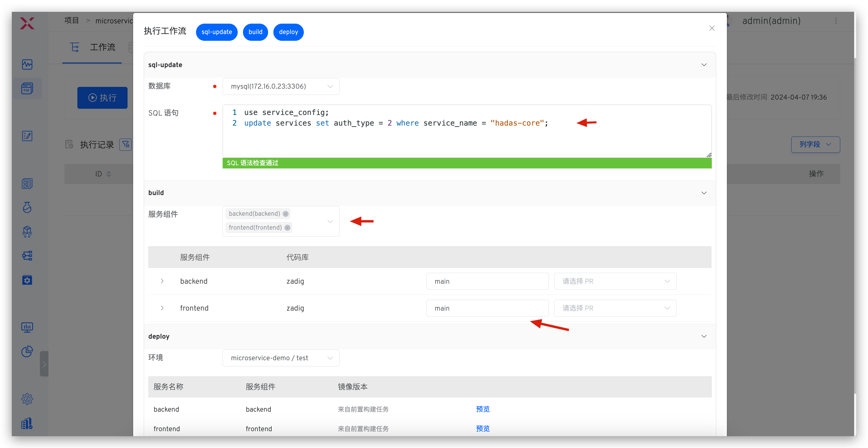This screenshot has height=448, width=868.
Task: Click the 服务名称 column header
Action: 168,387
